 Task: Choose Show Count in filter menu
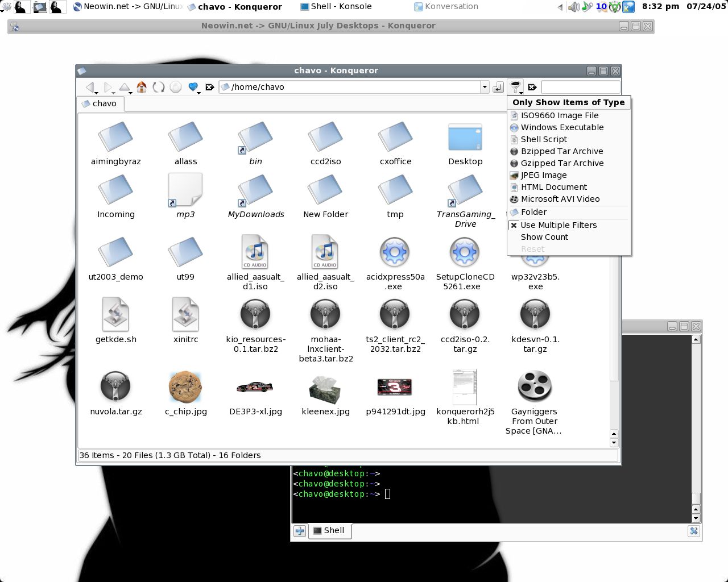point(544,237)
